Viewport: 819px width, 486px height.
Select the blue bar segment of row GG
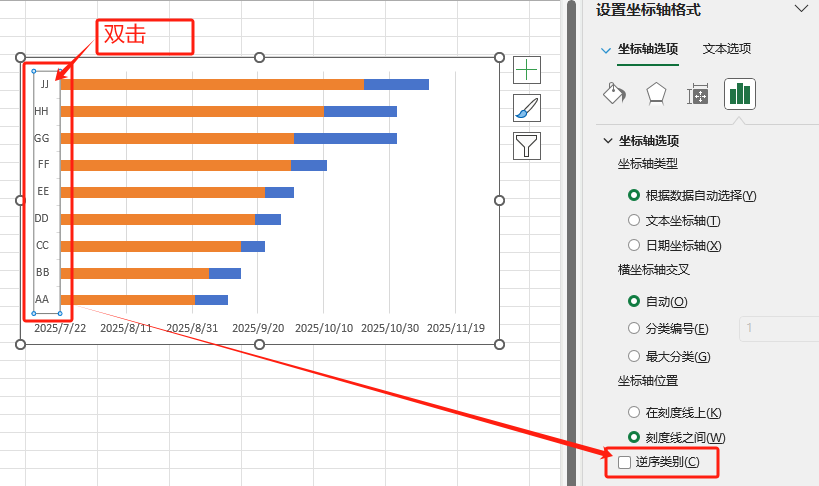[x=345, y=138]
